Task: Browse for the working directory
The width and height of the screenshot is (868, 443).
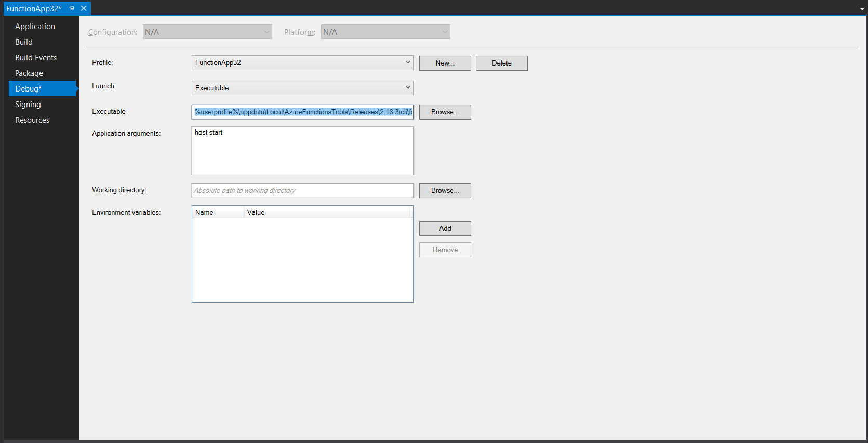Action: coord(445,190)
